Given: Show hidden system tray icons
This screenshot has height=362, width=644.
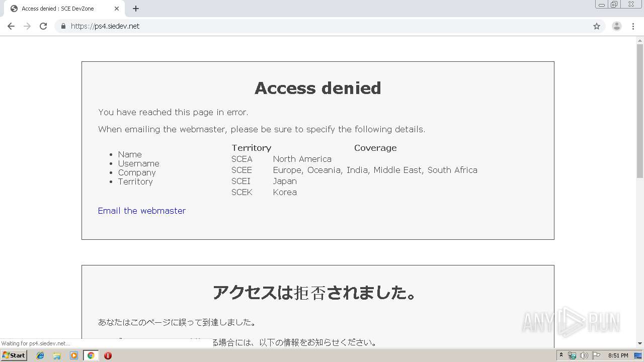Looking at the screenshot, I should pos(561,355).
